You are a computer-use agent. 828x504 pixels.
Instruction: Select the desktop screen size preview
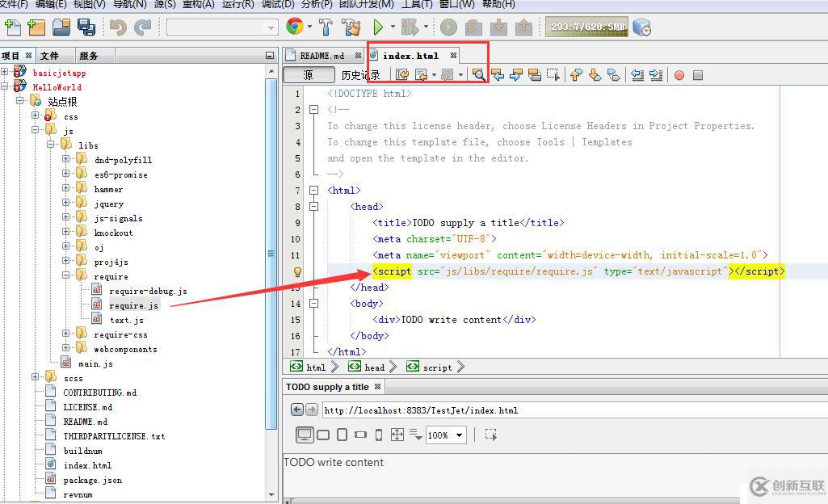click(305, 435)
